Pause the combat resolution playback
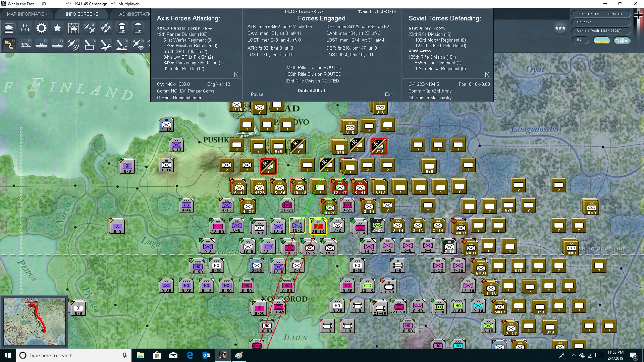The width and height of the screenshot is (644, 362). coord(257,94)
